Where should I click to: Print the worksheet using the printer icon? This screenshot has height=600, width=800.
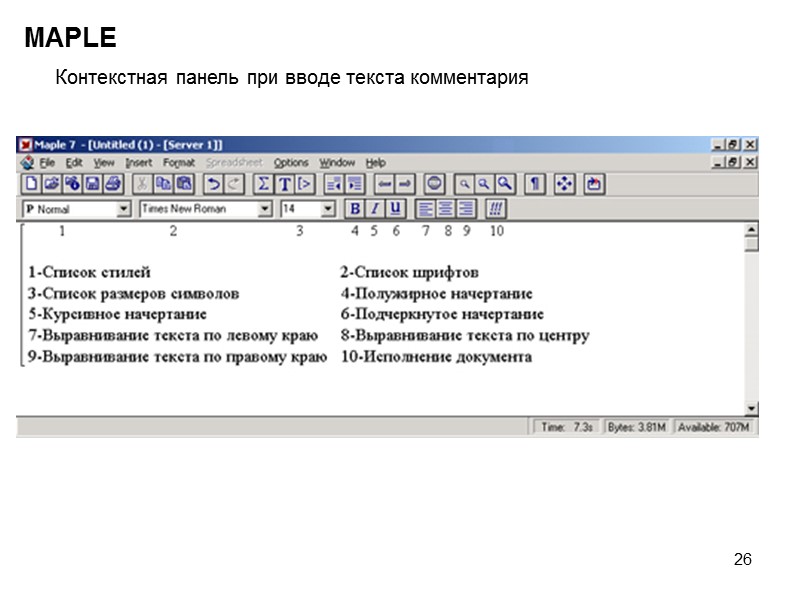click(x=113, y=184)
